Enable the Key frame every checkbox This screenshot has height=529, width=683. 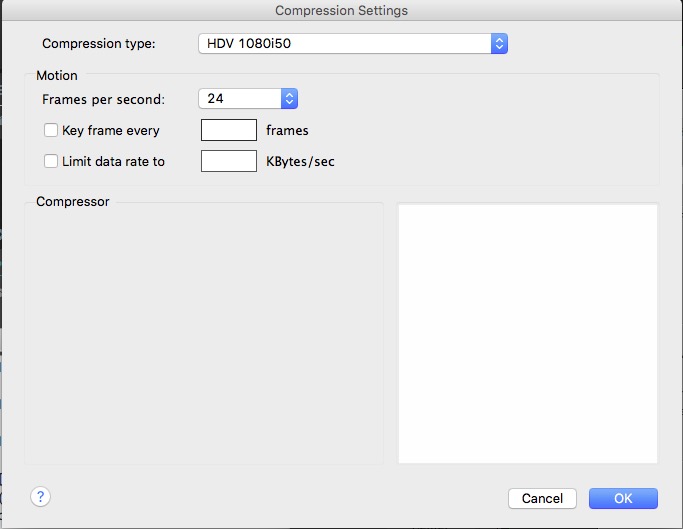[x=51, y=130]
